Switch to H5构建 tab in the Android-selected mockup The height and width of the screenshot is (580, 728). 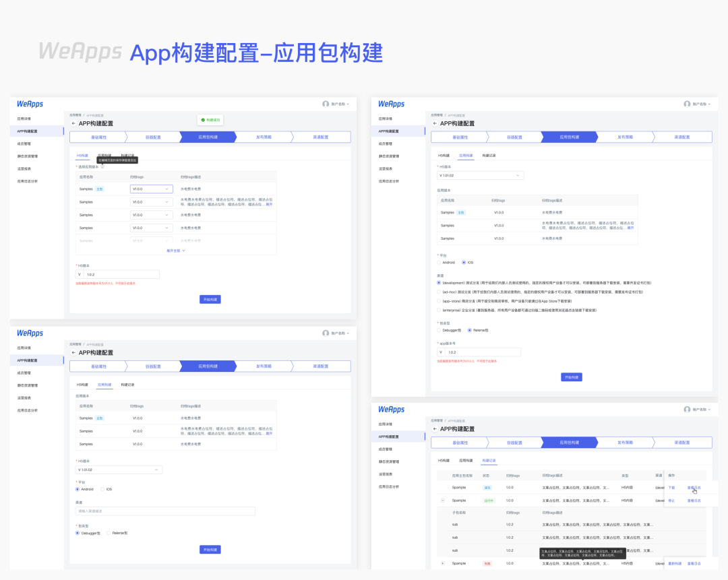82,385
